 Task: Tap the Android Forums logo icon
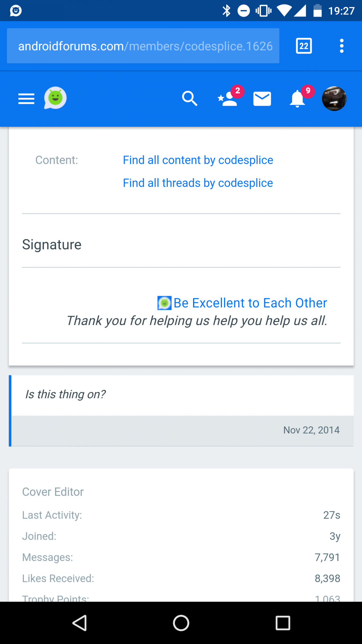pyautogui.click(x=55, y=98)
